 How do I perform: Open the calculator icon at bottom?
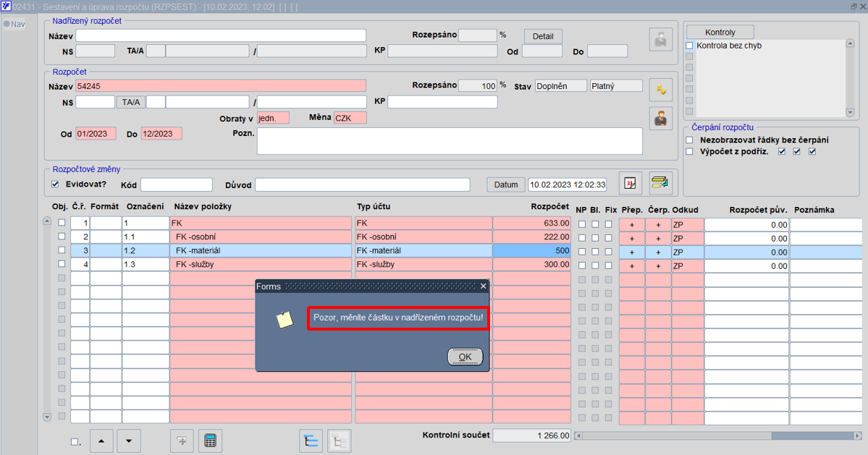pos(210,441)
